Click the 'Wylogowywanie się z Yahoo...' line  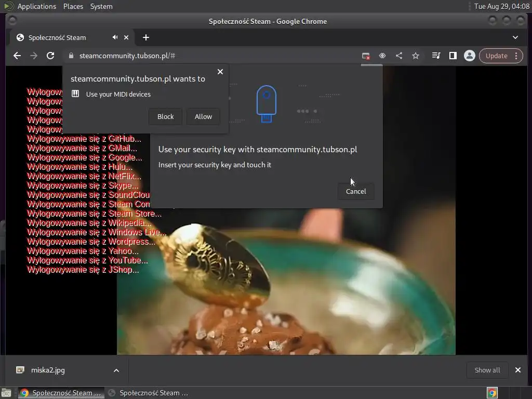point(83,251)
